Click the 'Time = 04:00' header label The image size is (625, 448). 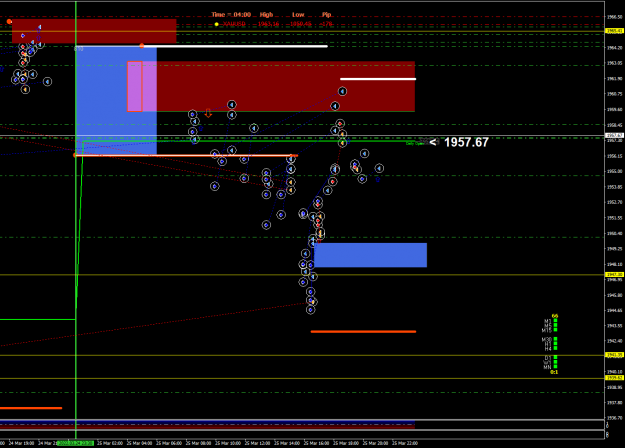(231, 15)
